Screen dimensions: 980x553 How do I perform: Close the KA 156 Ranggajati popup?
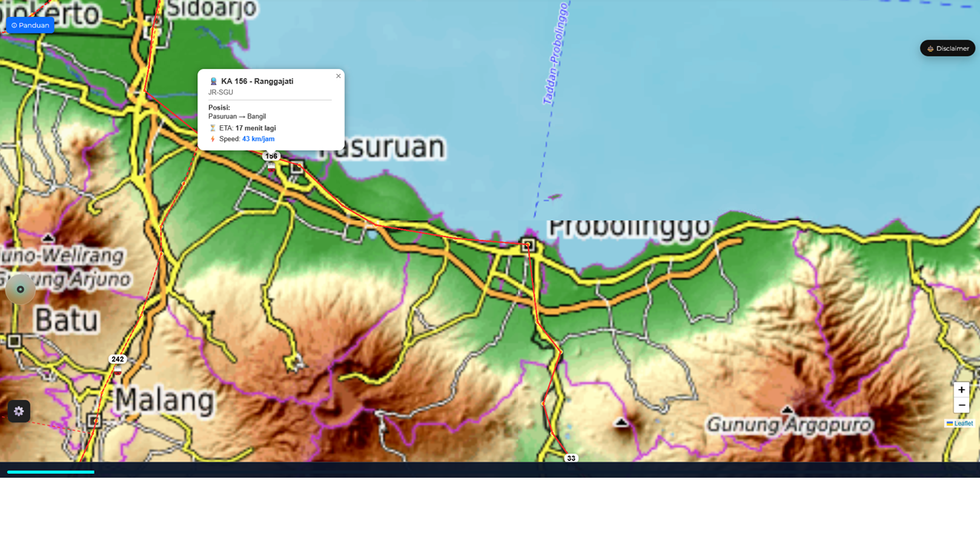[338, 75]
